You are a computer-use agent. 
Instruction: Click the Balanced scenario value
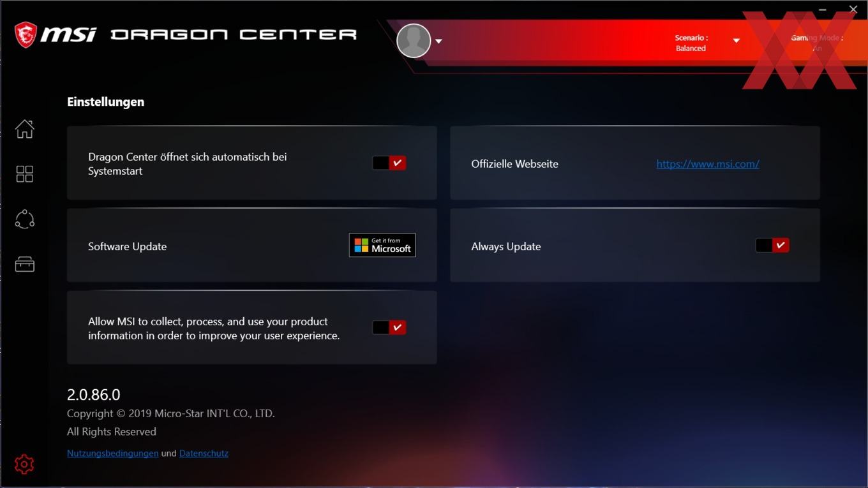[x=691, y=48]
